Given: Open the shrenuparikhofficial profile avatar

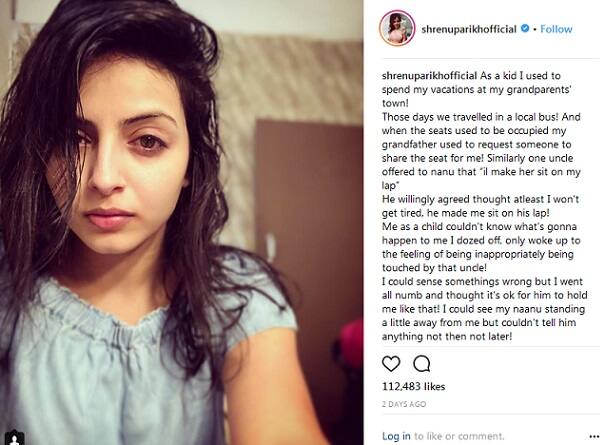Looking at the screenshot, I should pyautogui.click(x=397, y=29).
